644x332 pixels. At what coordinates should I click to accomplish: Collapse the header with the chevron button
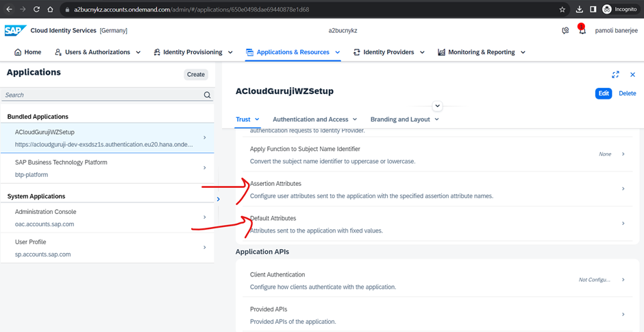438,106
